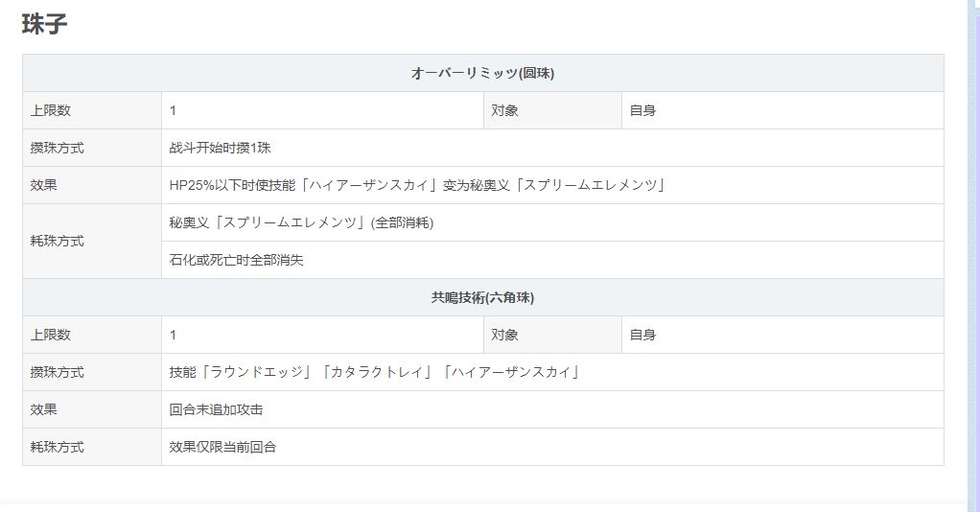Image resolution: width=980 pixels, height=512 pixels.
Task: Select the 回合末追加攻击 effect cell
Action: tap(216, 409)
